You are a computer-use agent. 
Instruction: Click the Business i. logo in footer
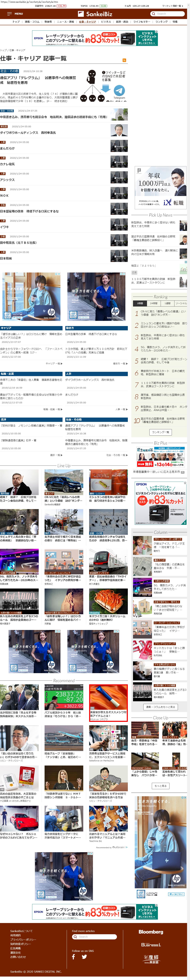pyautogui.click(x=151, y=944)
